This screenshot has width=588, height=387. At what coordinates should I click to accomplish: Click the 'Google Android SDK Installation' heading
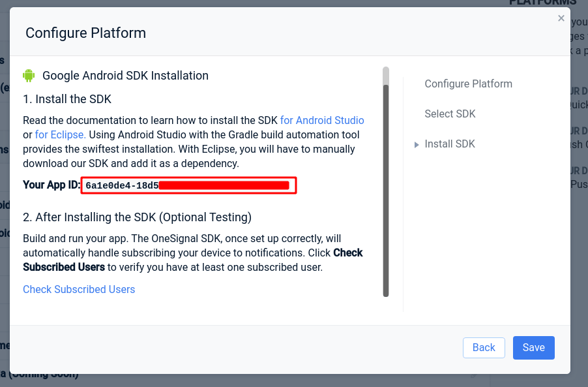tap(125, 76)
